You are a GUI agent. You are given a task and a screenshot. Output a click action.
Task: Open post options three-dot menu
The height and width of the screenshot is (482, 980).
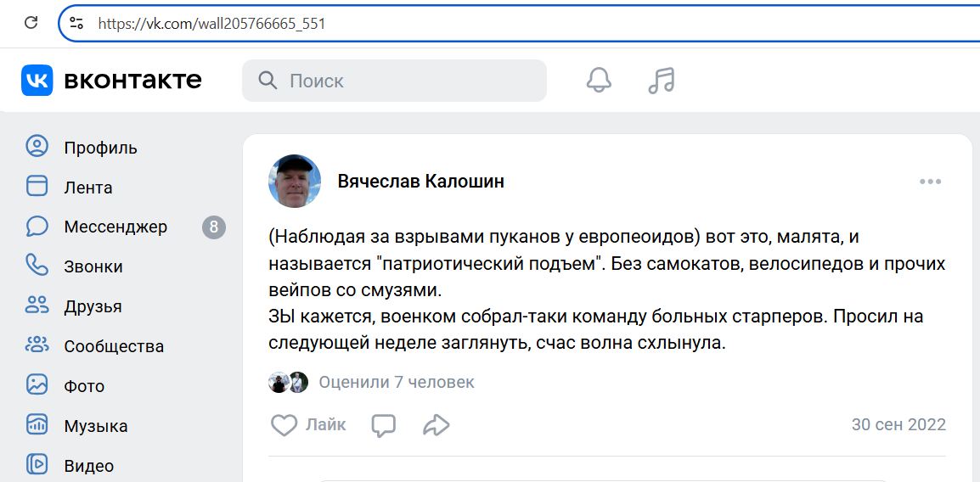(930, 182)
